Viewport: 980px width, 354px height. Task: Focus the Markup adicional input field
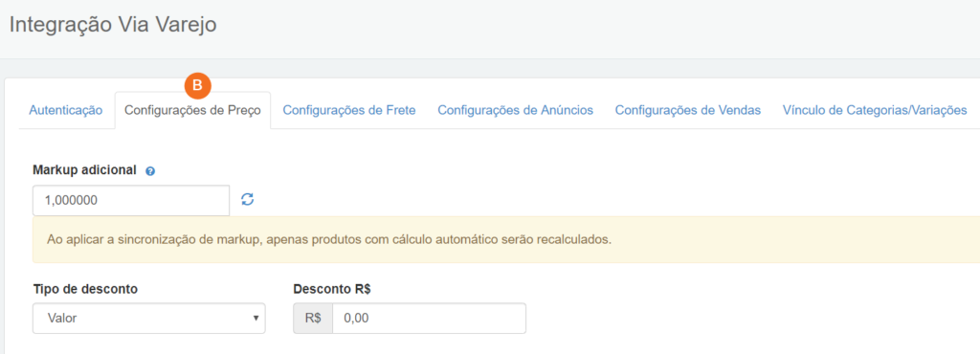pyautogui.click(x=131, y=200)
